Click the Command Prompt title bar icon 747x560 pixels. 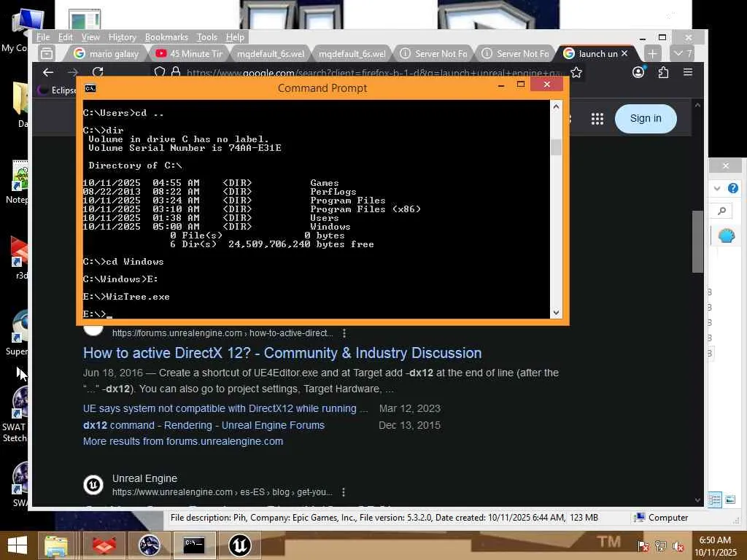90,88
